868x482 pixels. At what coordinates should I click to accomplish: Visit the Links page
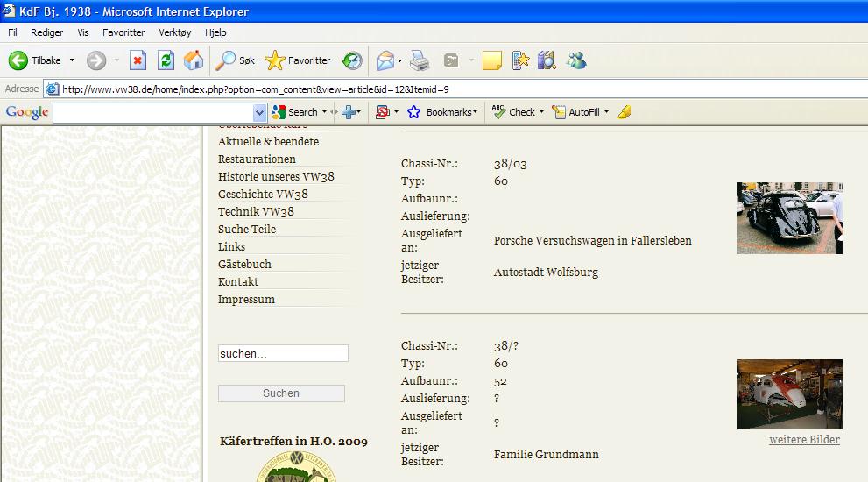tap(231, 246)
